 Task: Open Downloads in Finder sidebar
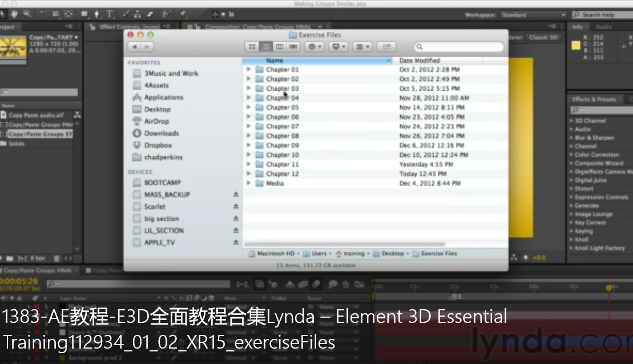[162, 133]
